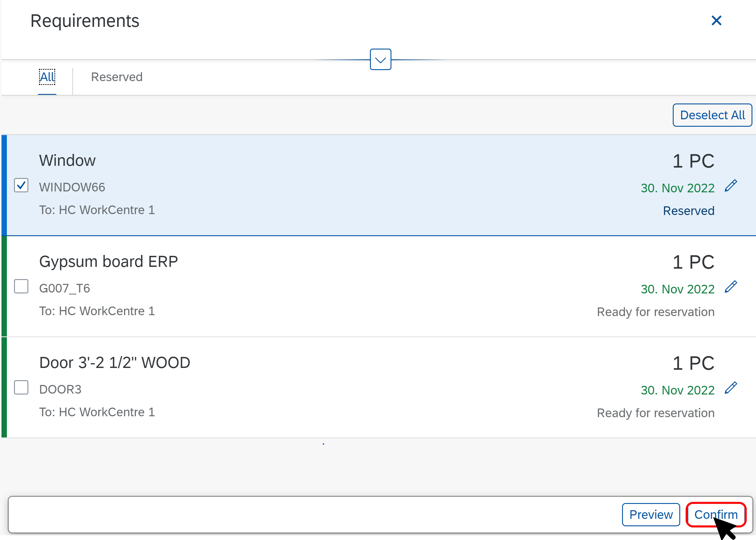Select the Gypsum board ERP title

pos(108,262)
